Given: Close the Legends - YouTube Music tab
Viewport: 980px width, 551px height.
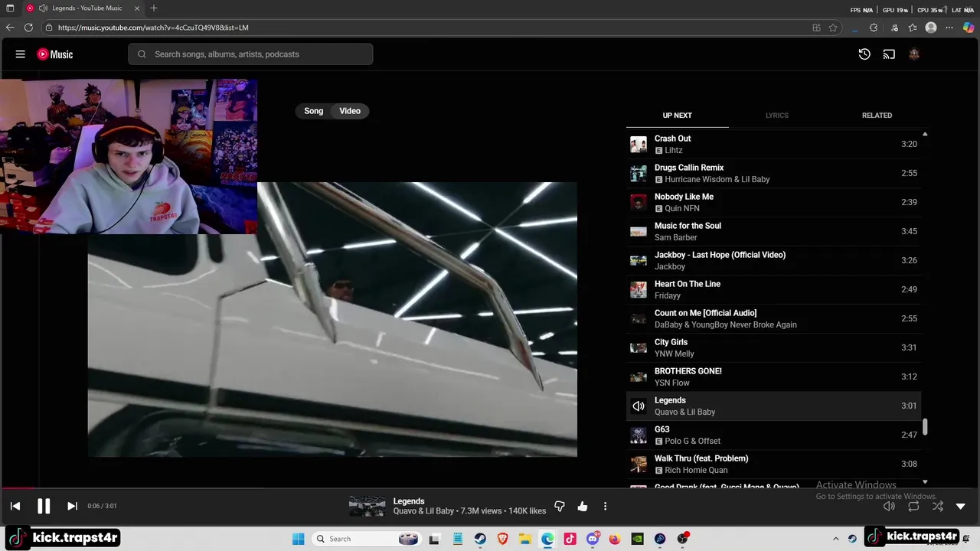Looking at the screenshot, I should pyautogui.click(x=137, y=8).
